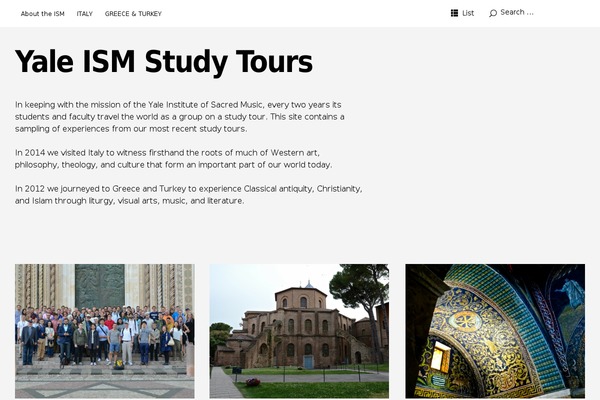Open the ITALY menu item

85,14
